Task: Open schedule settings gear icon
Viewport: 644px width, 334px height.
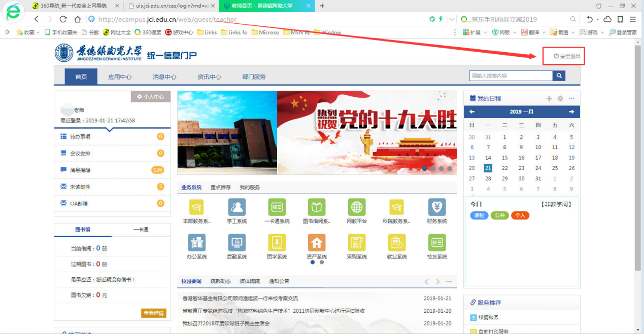Action: pyautogui.click(x=560, y=98)
